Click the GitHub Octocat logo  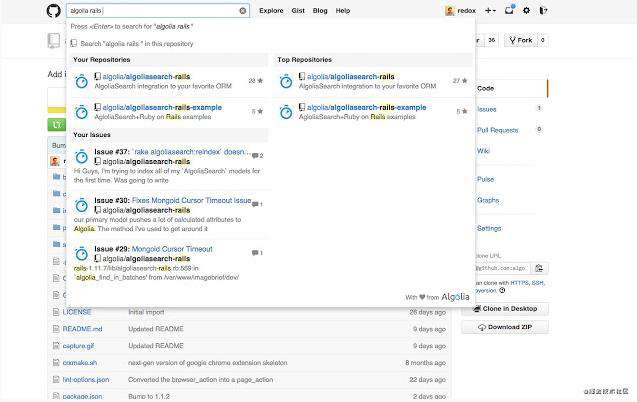click(x=53, y=11)
